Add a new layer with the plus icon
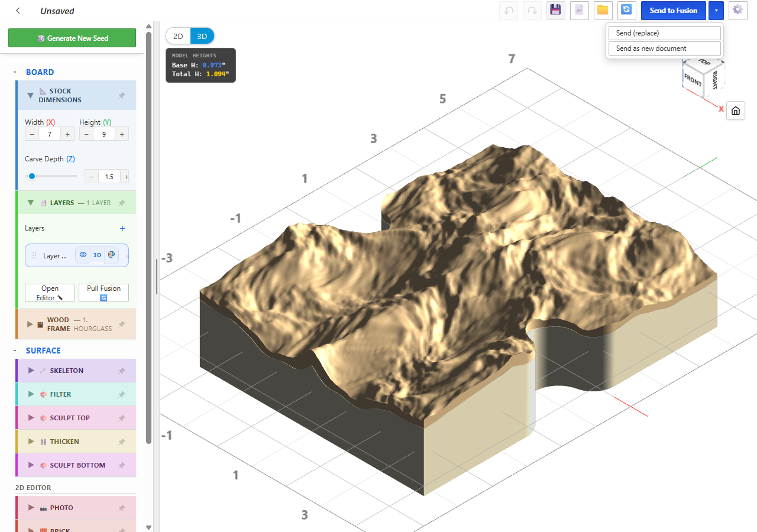Image resolution: width=757 pixels, height=532 pixels. (122, 228)
